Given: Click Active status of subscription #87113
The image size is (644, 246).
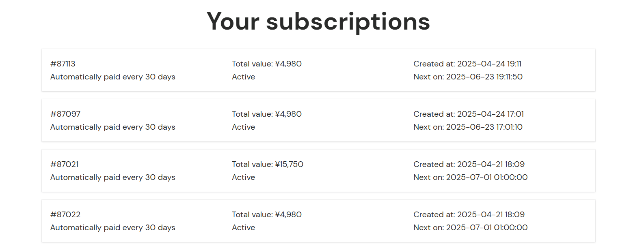Looking at the screenshot, I should pyautogui.click(x=243, y=77).
